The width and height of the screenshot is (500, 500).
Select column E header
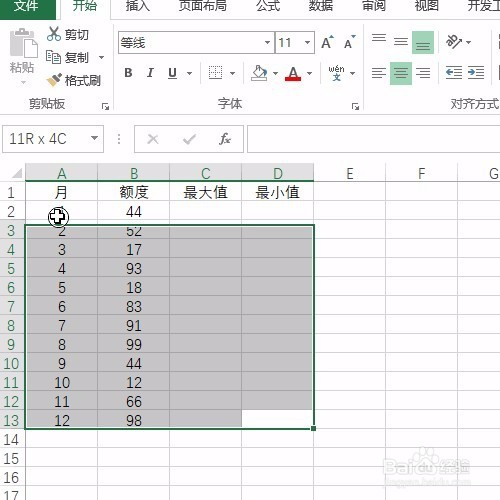click(x=350, y=173)
